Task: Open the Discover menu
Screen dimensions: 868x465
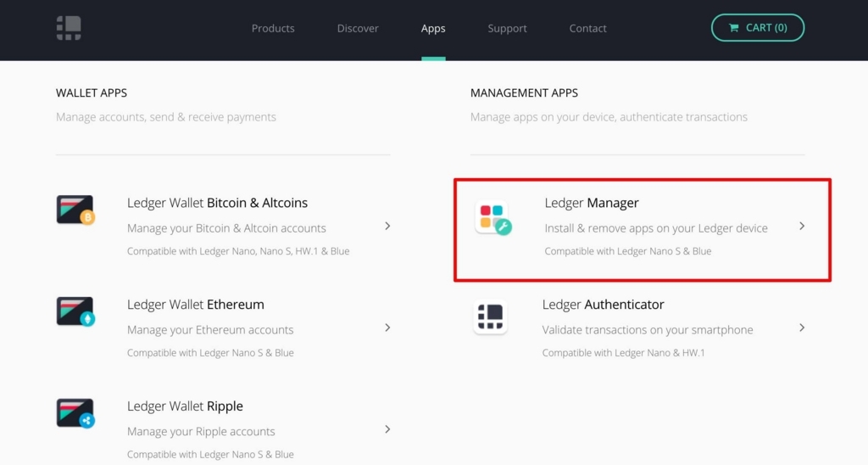Action: pyautogui.click(x=358, y=28)
